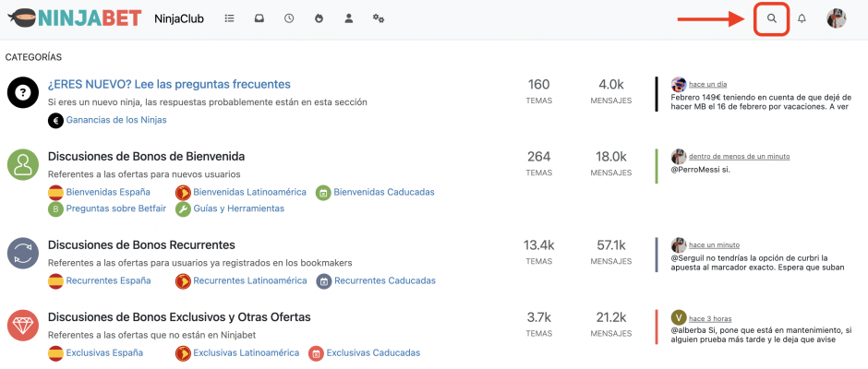Show recent topics clock icon
This screenshot has height=369, width=868.
tap(289, 18)
